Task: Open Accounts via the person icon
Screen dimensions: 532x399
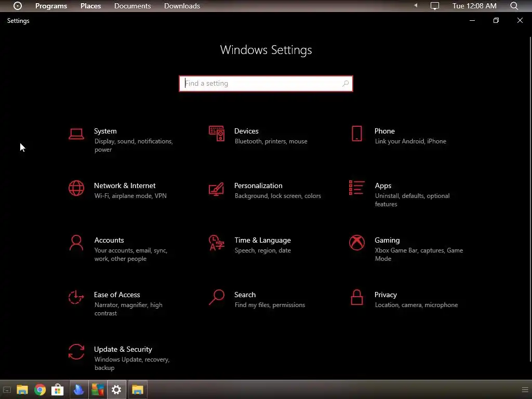Action: tap(76, 243)
